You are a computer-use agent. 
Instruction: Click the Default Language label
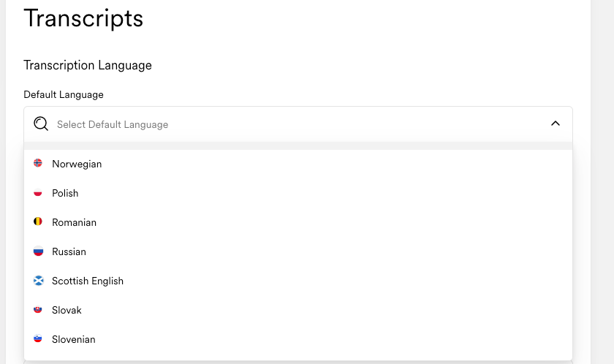coord(64,95)
